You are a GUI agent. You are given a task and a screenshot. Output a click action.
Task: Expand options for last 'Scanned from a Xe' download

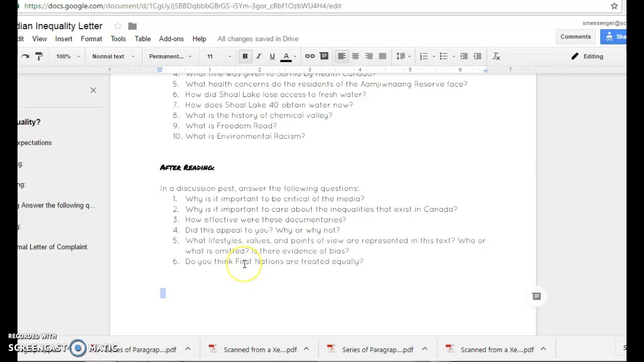pos(543,349)
